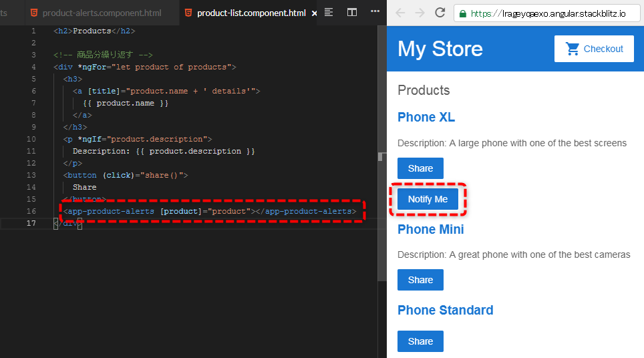This screenshot has width=644, height=358.
Task: Open the editor more actions ellipsis
Action: point(375,11)
